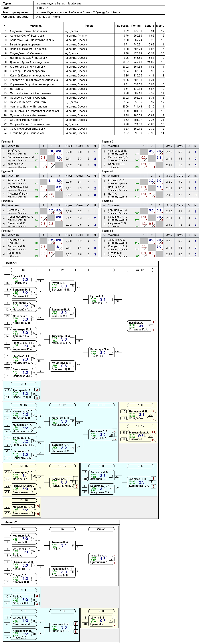
Task: Click the 'Год рожд.' column header
Action: [x=122, y=26]
